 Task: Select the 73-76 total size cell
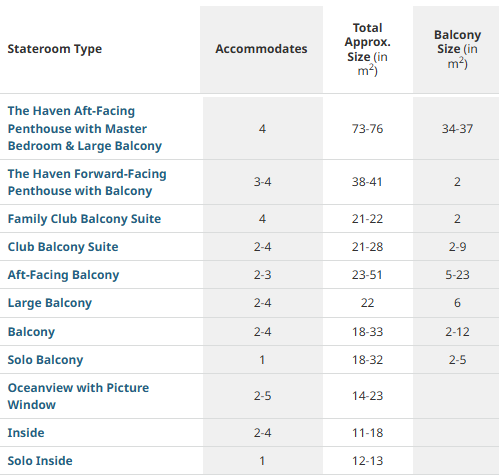[x=368, y=129]
